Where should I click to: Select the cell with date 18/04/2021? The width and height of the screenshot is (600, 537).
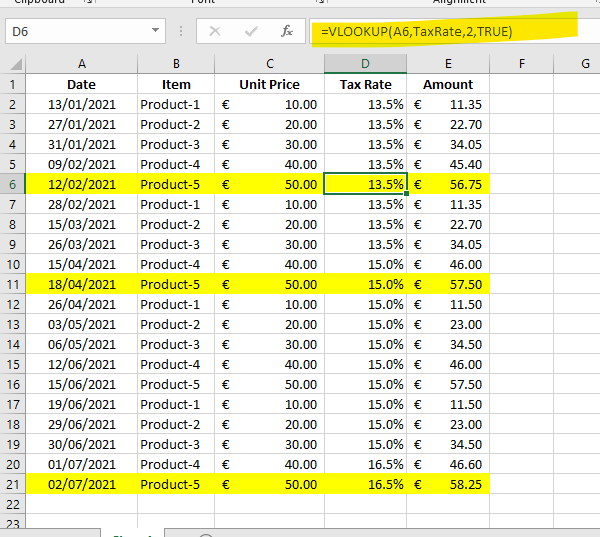coord(82,284)
